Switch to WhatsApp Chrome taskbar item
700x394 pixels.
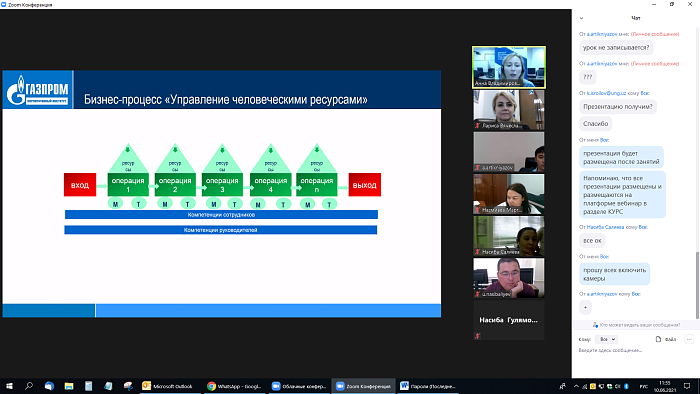click(x=234, y=386)
